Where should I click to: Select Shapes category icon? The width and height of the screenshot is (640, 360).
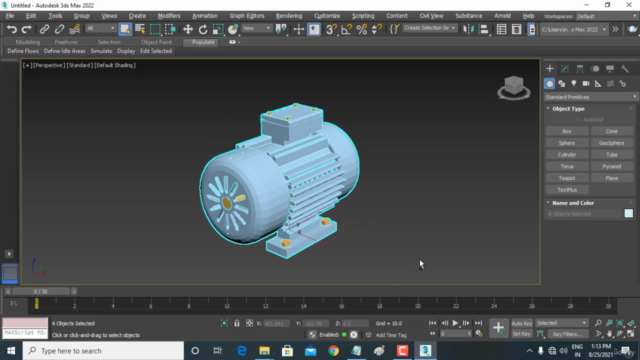pos(562,84)
